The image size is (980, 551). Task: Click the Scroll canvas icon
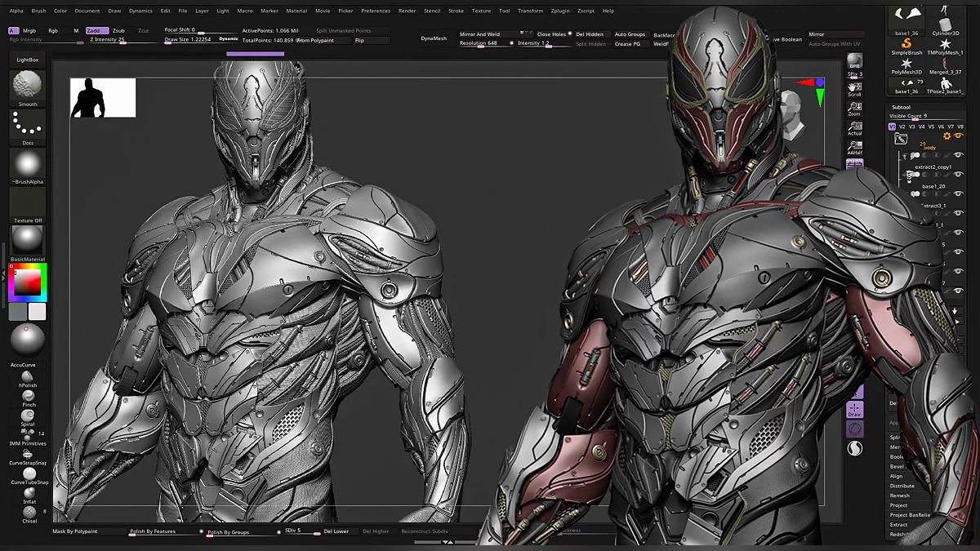coord(854,88)
